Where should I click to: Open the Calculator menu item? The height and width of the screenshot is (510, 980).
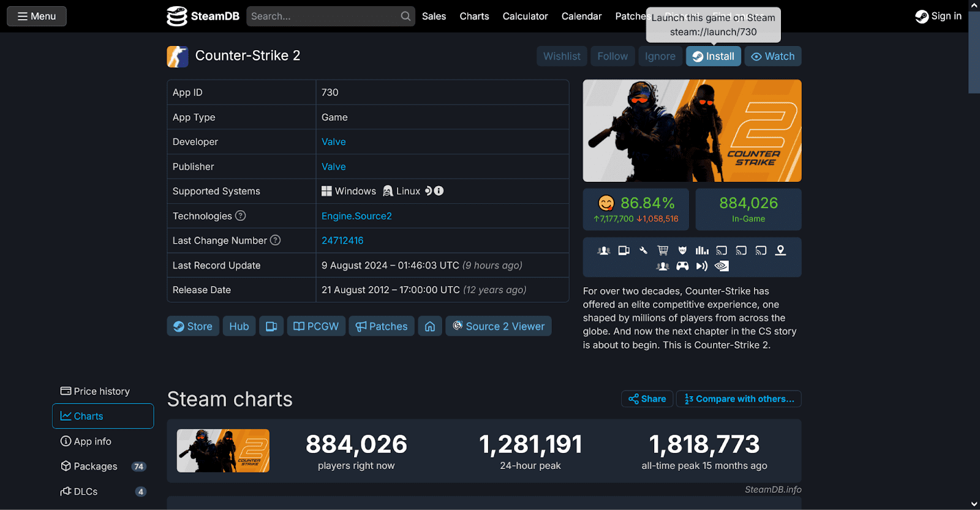(x=525, y=17)
